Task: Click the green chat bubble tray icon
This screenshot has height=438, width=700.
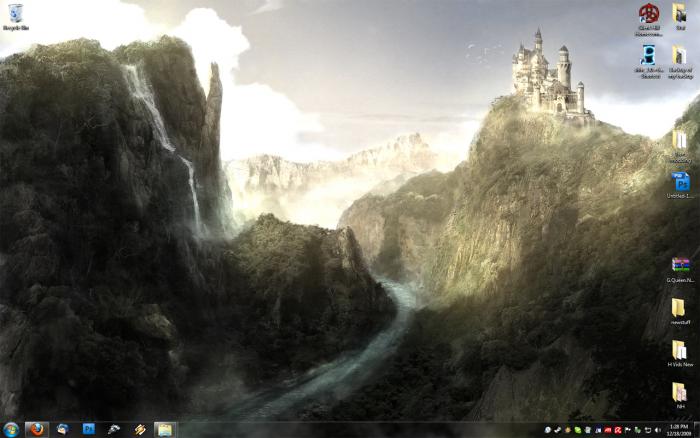Action: coord(577,429)
